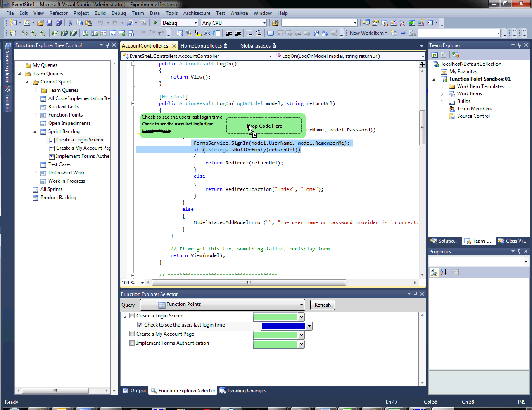
Task: Close the AccountController.cs tab
Action: [x=174, y=46]
